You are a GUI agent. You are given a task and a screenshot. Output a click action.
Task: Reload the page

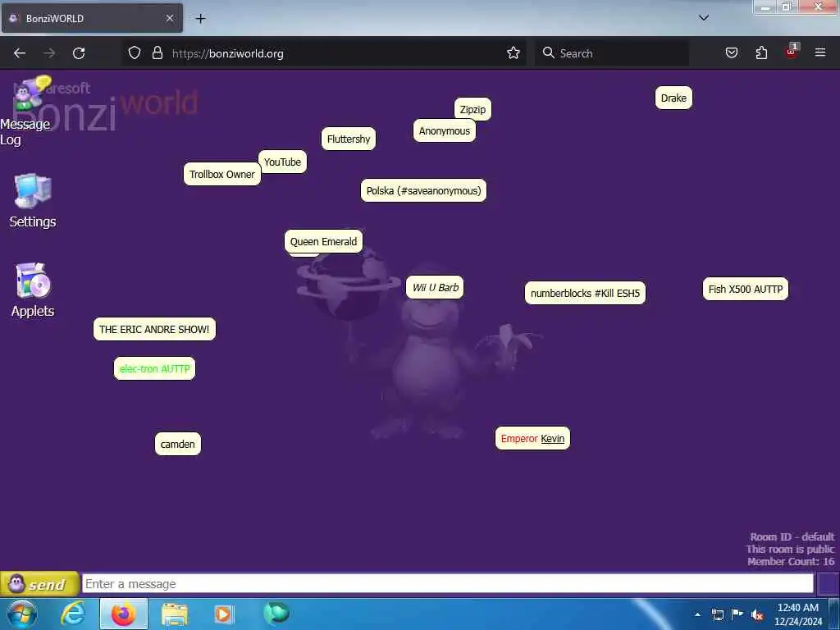(x=79, y=53)
